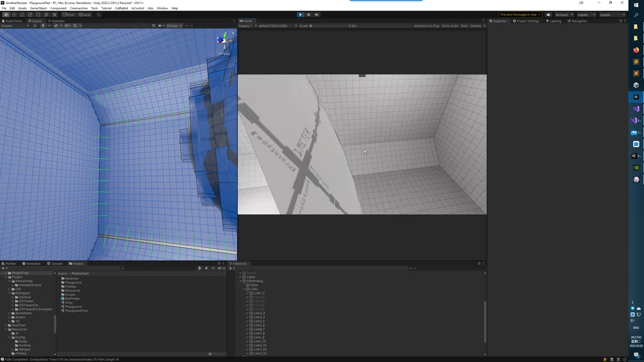Open Windows Start button

point(636,5)
